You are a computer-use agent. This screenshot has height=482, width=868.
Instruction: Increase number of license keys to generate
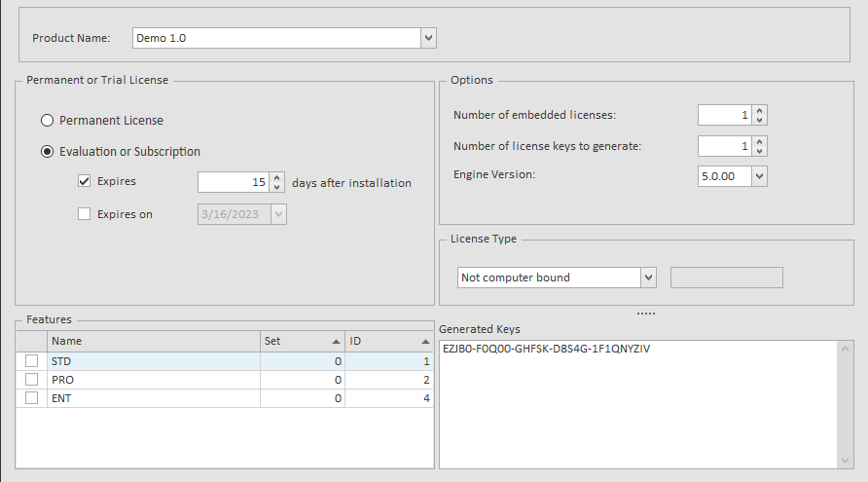(760, 142)
